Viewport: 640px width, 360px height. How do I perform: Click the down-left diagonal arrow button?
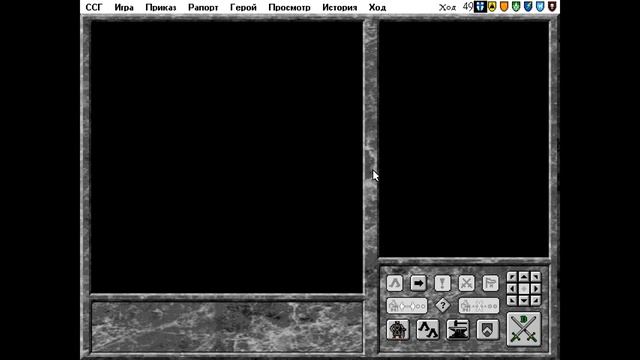512,301
